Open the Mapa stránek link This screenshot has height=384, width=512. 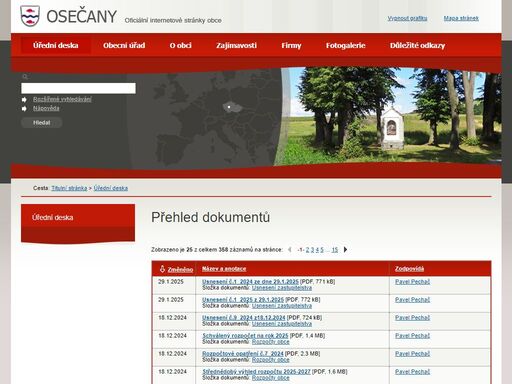tap(461, 18)
